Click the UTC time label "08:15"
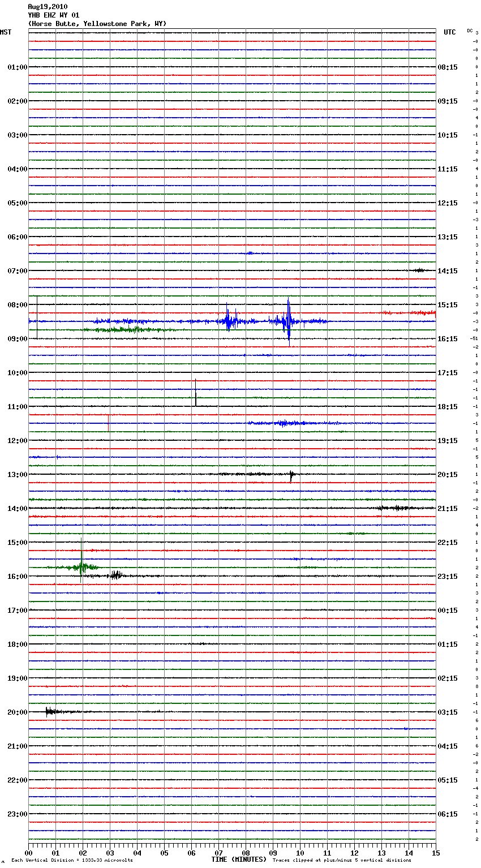The image size is (481, 868). (x=448, y=67)
